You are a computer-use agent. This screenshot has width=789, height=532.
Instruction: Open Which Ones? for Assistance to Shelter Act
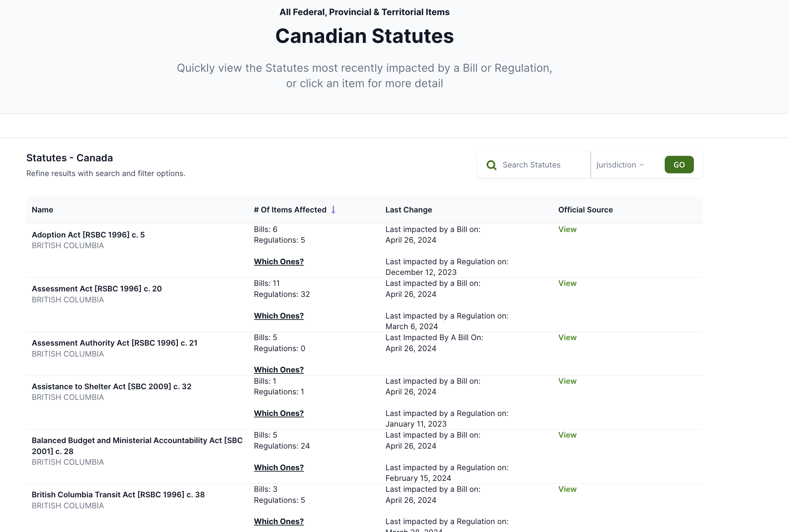point(279,413)
